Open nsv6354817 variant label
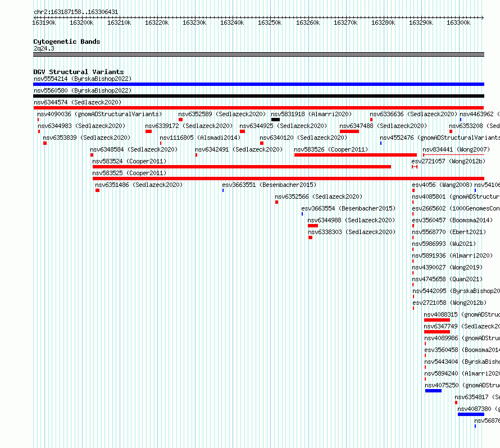This screenshot has height=448, width=500. (478, 397)
